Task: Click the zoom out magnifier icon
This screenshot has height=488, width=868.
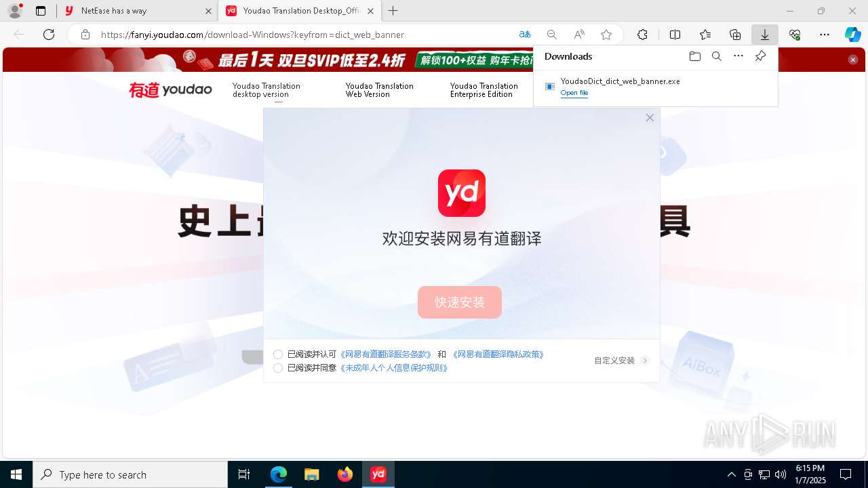Action: point(552,35)
